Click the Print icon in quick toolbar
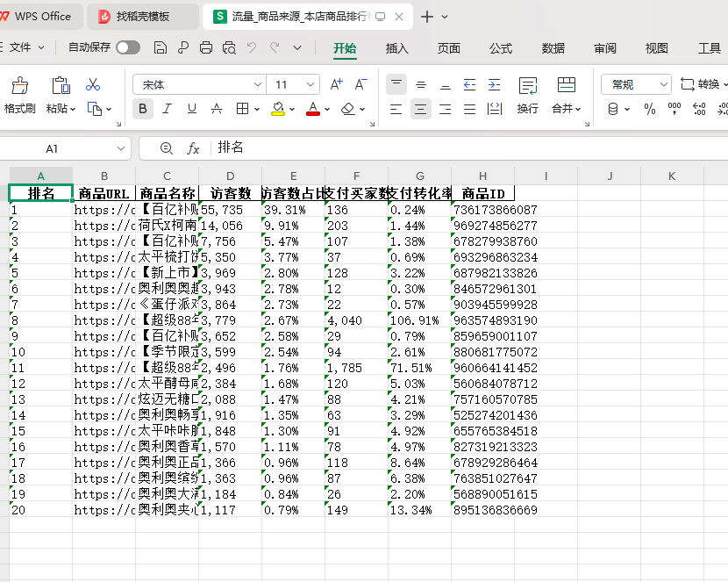This screenshot has height=582, width=728. [x=205, y=47]
